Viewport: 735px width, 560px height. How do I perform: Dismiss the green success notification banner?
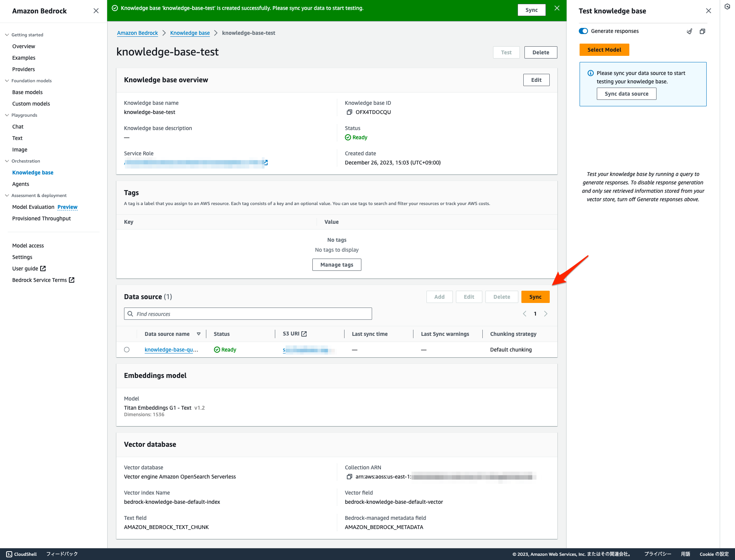click(x=557, y=8)
